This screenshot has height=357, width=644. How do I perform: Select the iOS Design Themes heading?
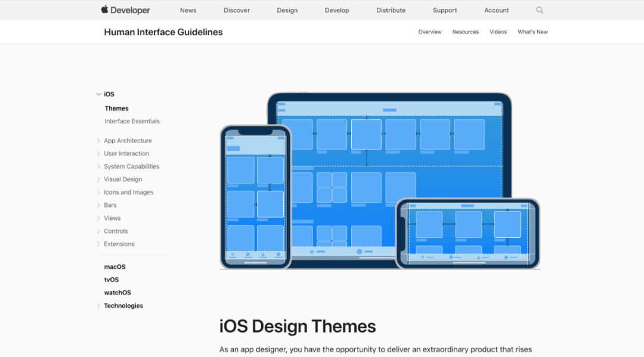(x=298, y=327)
